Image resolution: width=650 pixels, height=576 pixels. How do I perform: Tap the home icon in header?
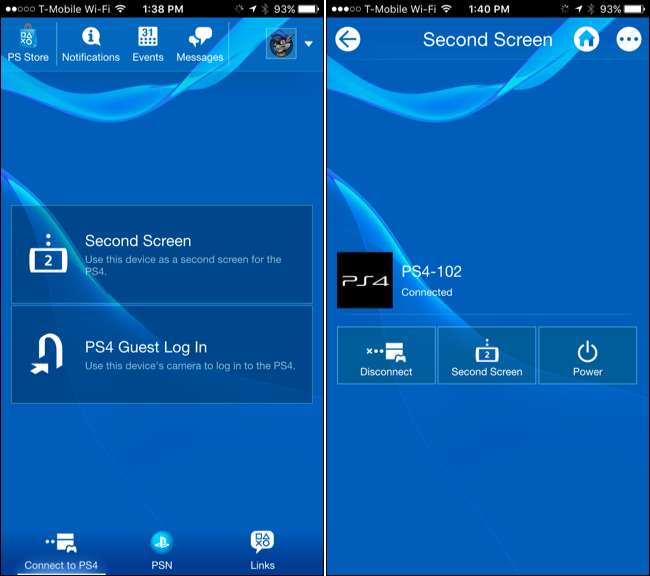pos(586,40)
